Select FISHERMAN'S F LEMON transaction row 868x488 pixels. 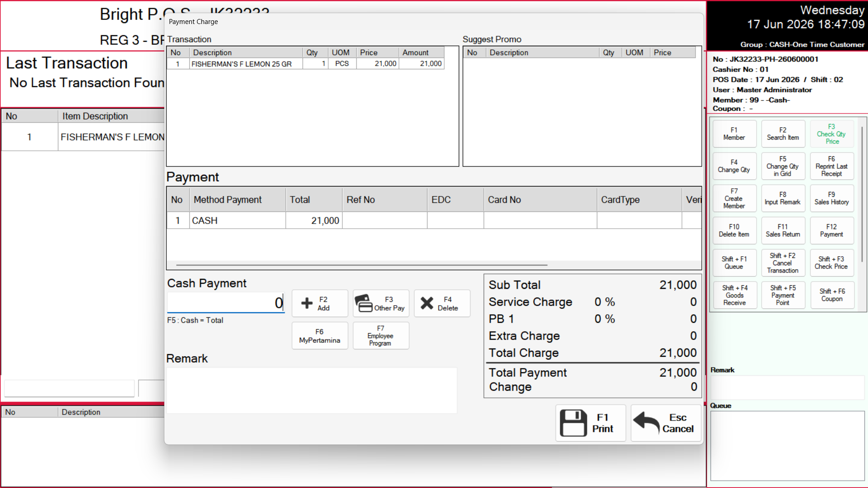pos(305,64)
